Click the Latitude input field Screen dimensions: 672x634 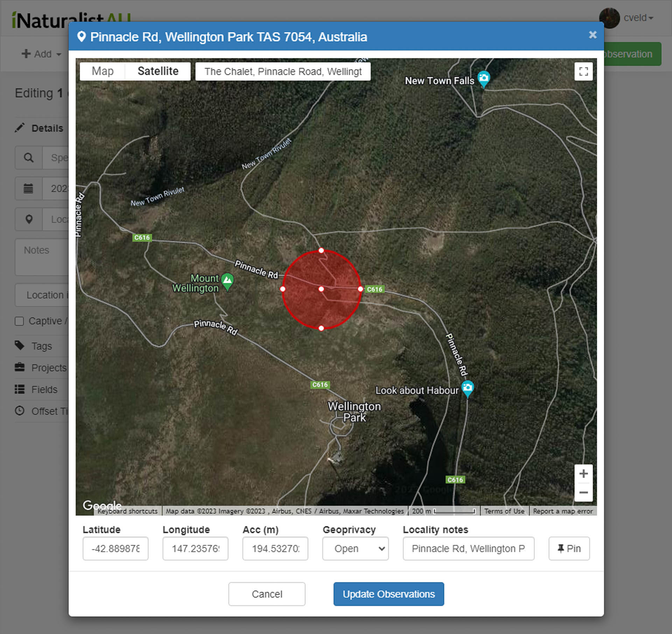click(x=115, y=548)
